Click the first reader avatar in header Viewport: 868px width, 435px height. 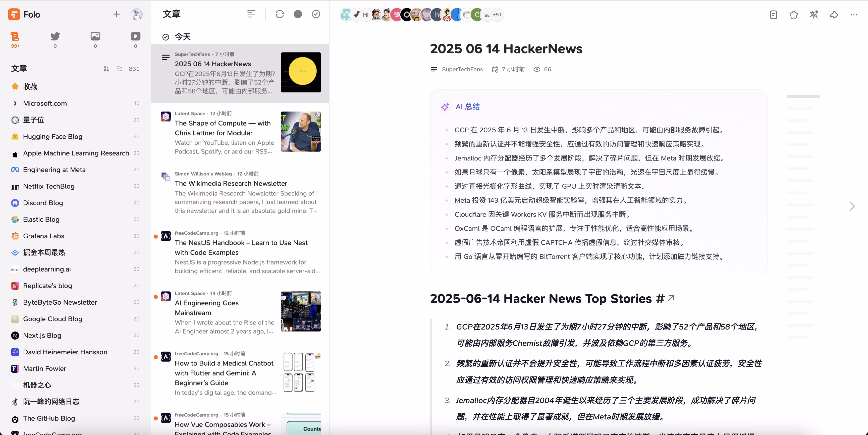pyautogui.click(x=346, y=15)
